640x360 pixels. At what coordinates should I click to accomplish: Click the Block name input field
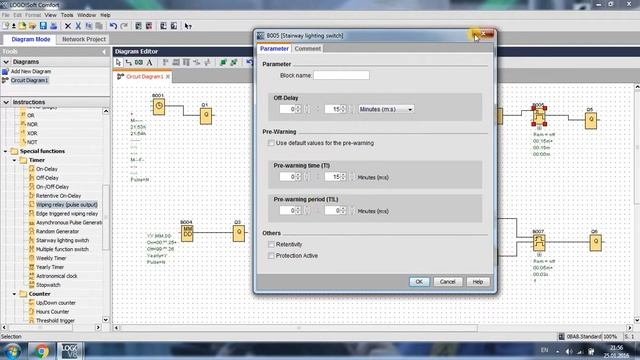click(x=341, y=75)
